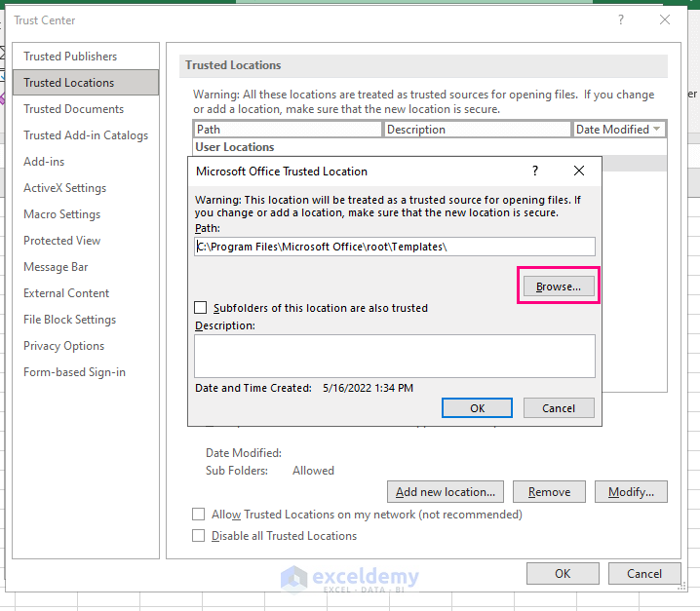Click into the Path text field
The width and height of the screenshot is (700, 611).
click(395, 247)
